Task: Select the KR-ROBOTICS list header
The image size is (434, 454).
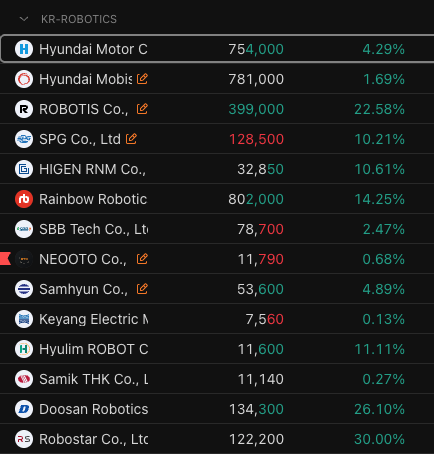Action: pyautogui.click(x=79, y=19)
